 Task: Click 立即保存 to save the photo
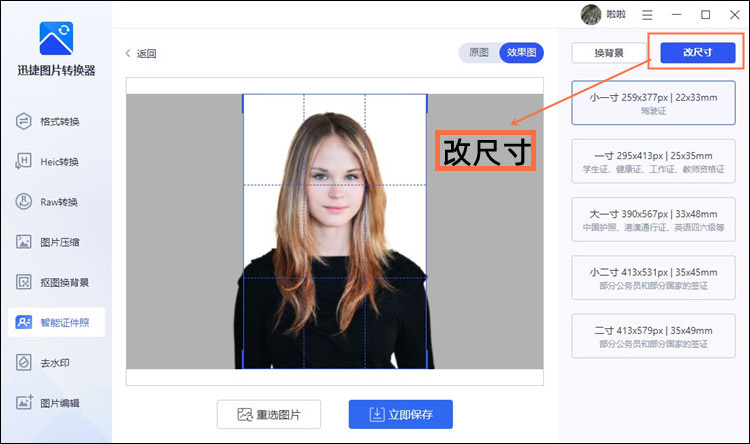400,414
